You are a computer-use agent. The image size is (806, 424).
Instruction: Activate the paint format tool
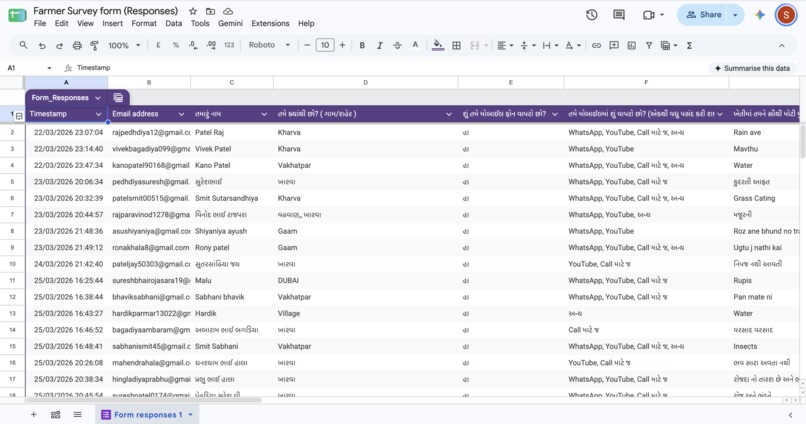pyautogui.click(x=95, y=45)
